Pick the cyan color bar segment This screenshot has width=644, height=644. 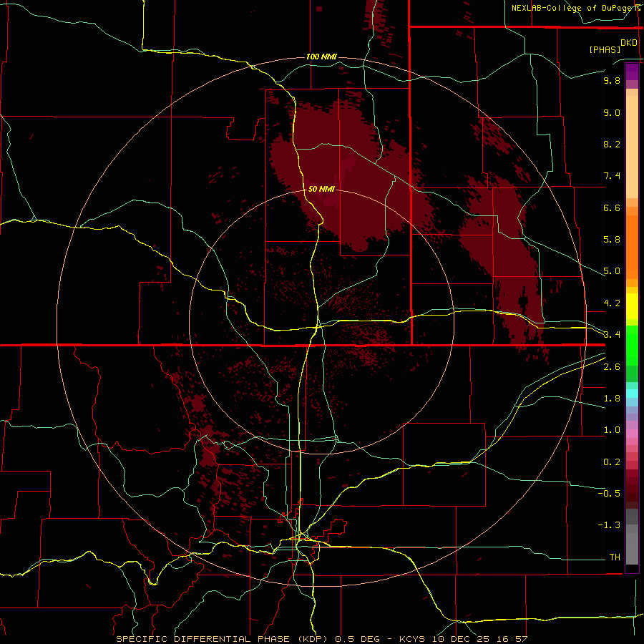click(632, 394)
